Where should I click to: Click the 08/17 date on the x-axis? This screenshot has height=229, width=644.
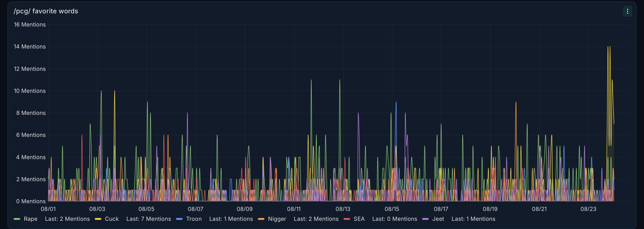(x=441, y=209)
